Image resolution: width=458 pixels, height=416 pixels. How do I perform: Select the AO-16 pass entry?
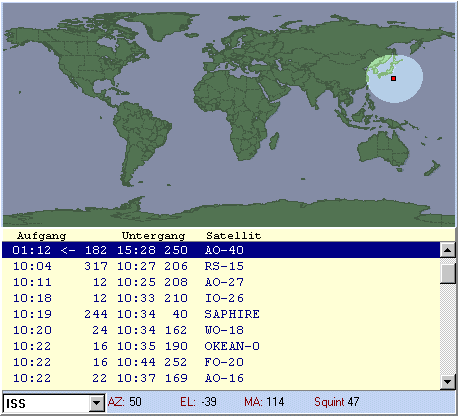point(221,378)
